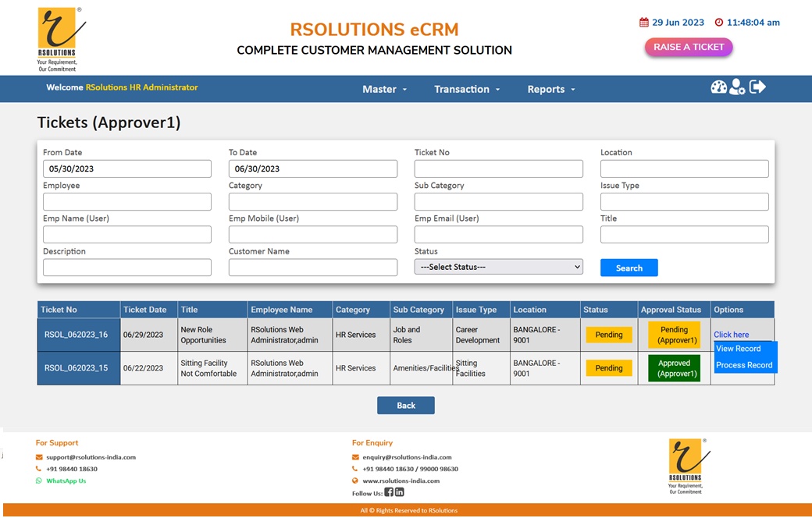Open the Select Status dropdown
Screen dimensions: 812x518
coord(498,267)
